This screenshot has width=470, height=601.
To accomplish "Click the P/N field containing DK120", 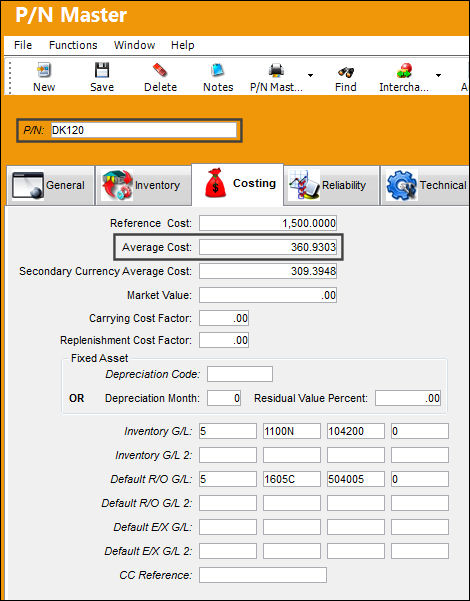I will pyautogui.click(x=144, y=131).
